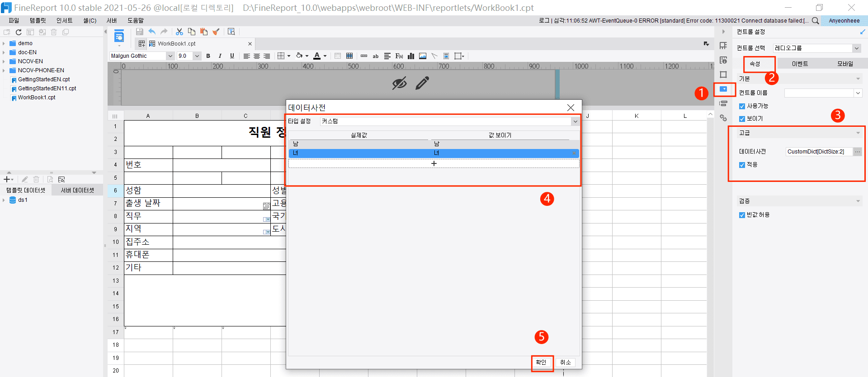Refresh the template file tree
Viewport: 868px width, 377px height.
[19, 32]
